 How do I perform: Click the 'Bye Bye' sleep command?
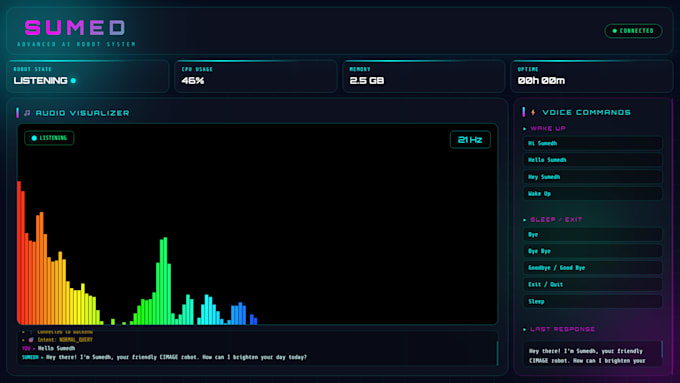[592, 251]
